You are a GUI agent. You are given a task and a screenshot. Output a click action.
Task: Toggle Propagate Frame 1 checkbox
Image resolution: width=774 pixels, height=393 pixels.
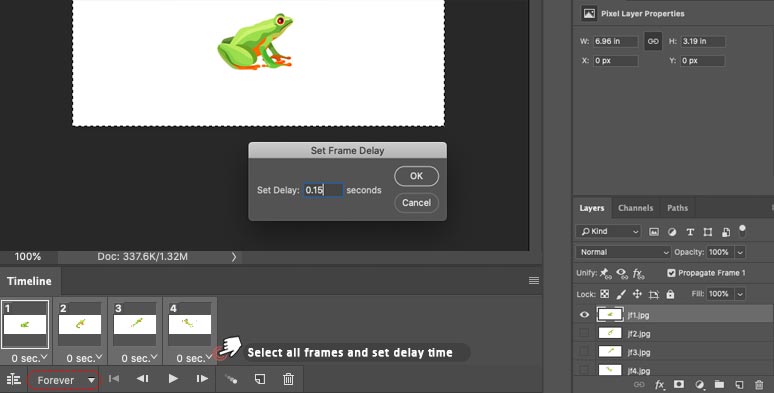coord(671,273)
